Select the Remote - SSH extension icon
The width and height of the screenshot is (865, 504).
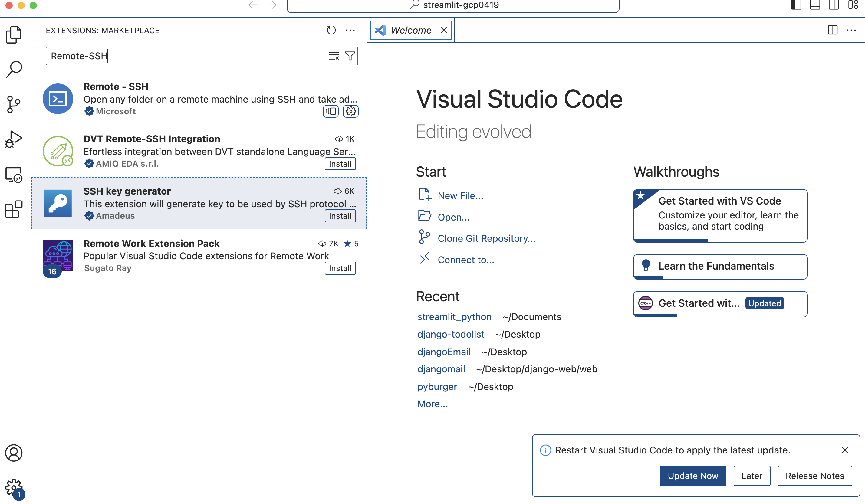pos(58,99)
